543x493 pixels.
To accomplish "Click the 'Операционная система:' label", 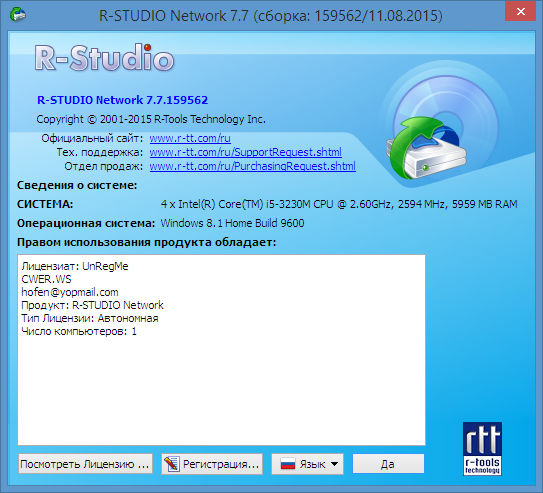I will point(86,223).
